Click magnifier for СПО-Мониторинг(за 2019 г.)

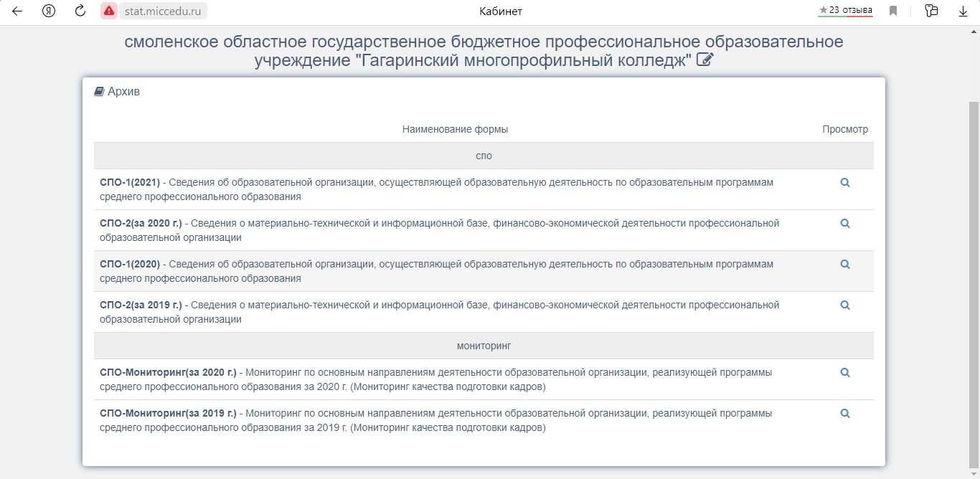tap(845, 414)
